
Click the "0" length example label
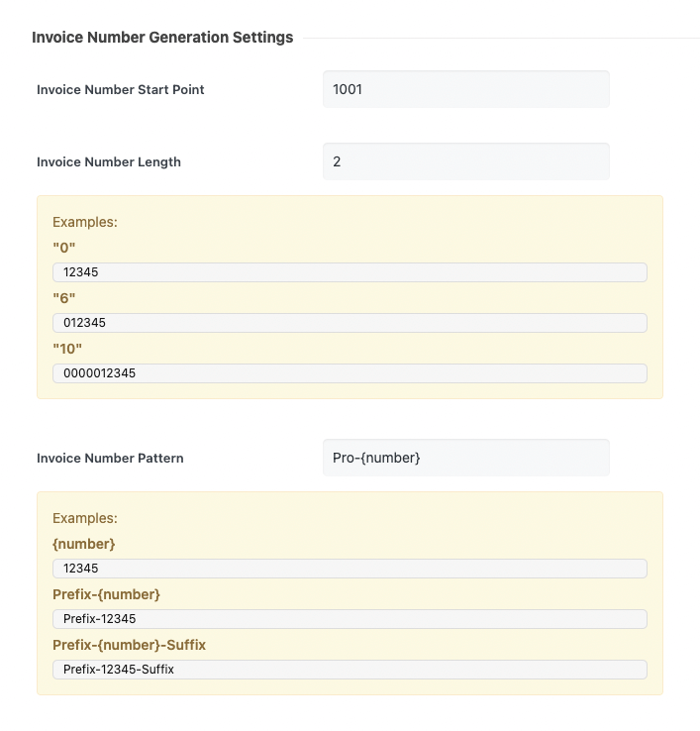click(64, 248)
